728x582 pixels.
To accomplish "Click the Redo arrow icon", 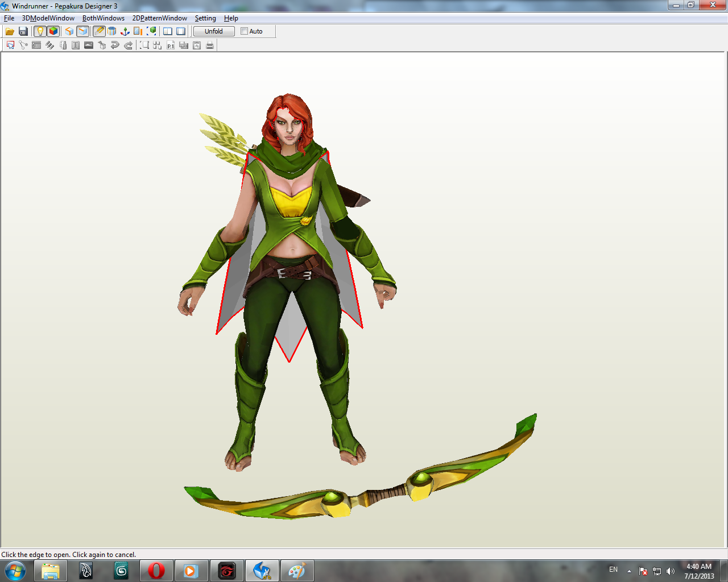I will tap(127, 45).
